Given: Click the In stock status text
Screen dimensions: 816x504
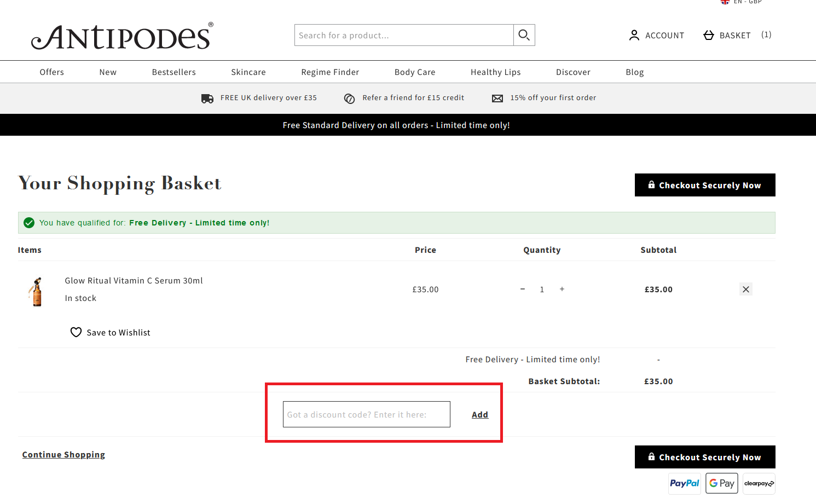Looking at the screenshot, I should point(80,298).
